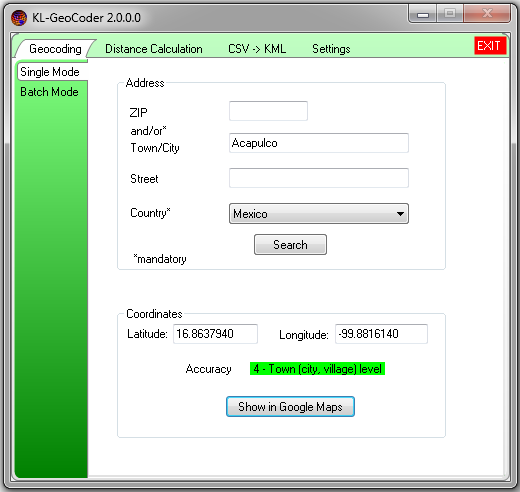Viewport: 520px width, 492px height.
Task: Click the 'Street' label
Action: pos(144,179)
